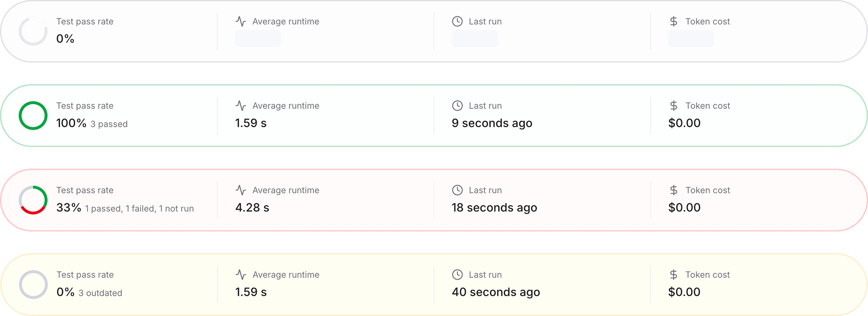Click the pulse icon beside 4.28 s runtime
868x316 pixels.
[241, 190]
